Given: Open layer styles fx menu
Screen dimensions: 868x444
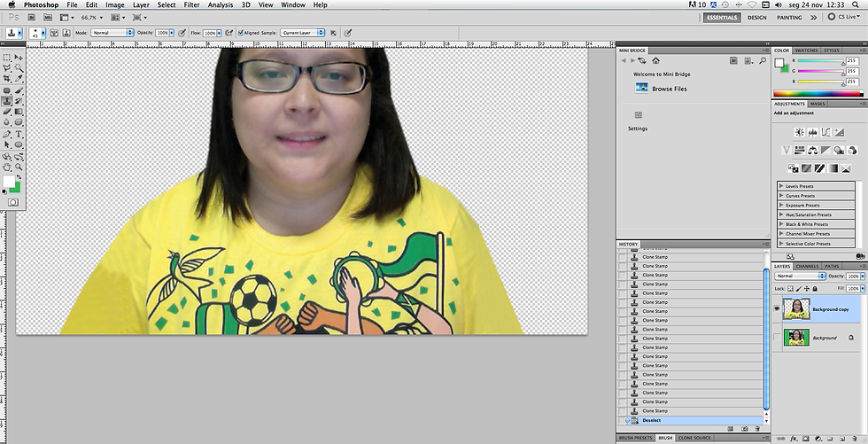Looking at the screenshot, I should 794,439.
